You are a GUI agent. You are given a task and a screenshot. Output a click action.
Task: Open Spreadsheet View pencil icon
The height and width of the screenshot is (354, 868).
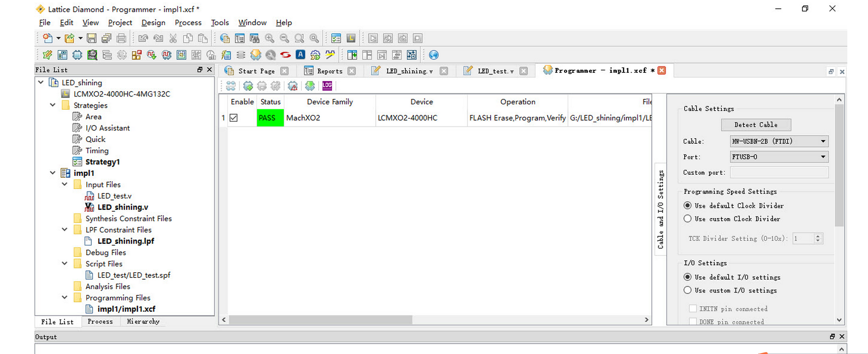47,55
